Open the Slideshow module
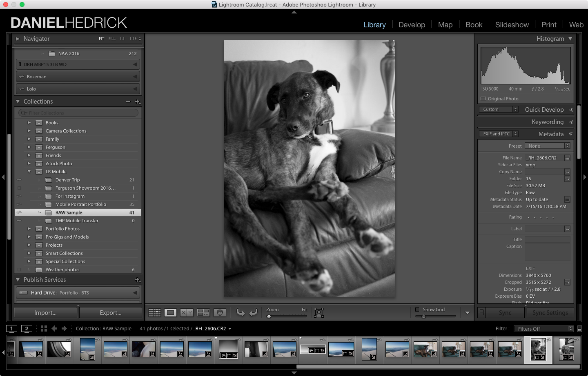The width and height of the screenshot is (588, 376). pos(512,25)
